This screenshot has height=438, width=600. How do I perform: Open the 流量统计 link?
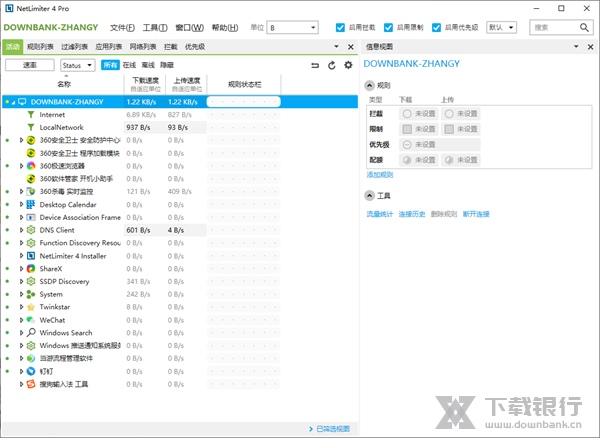pos(380,214)
